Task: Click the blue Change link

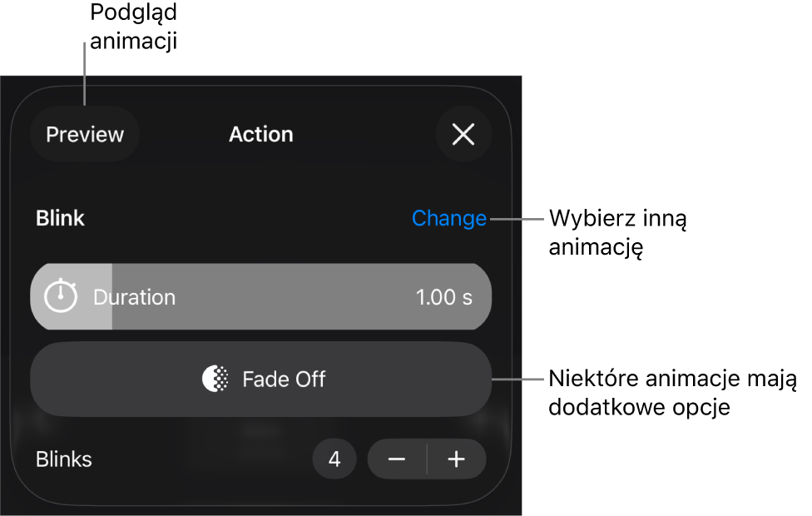Action: [x=449, y=218]
